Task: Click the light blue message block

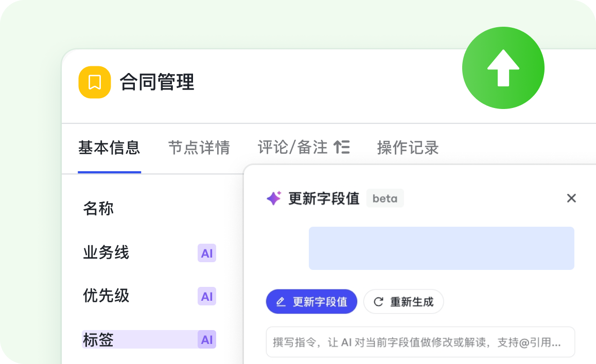Action: pos(441,248)
